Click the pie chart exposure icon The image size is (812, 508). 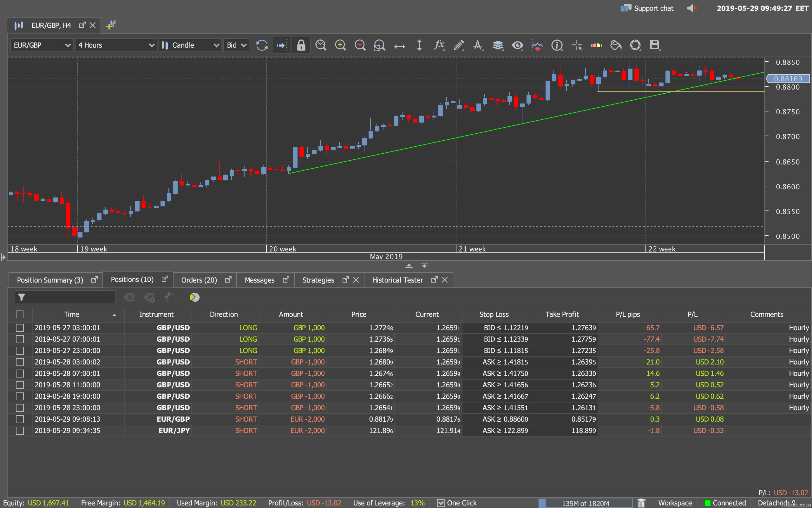tap(195, 297)
